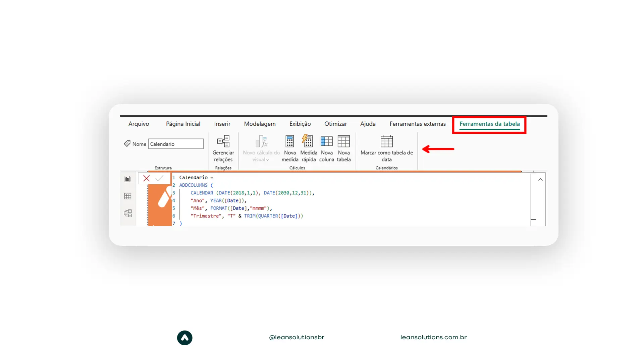This screenshot has height=362, width=644.
Task: Click the round Lean Solutions logo
Action: tap(184, 338)
